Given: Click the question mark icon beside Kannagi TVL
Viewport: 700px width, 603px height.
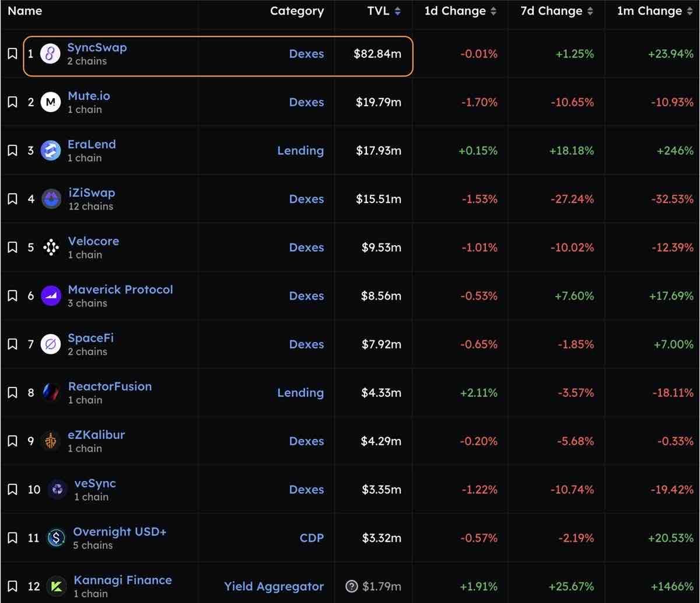Looking at the screenshot, I should click(x=351, y=586).
